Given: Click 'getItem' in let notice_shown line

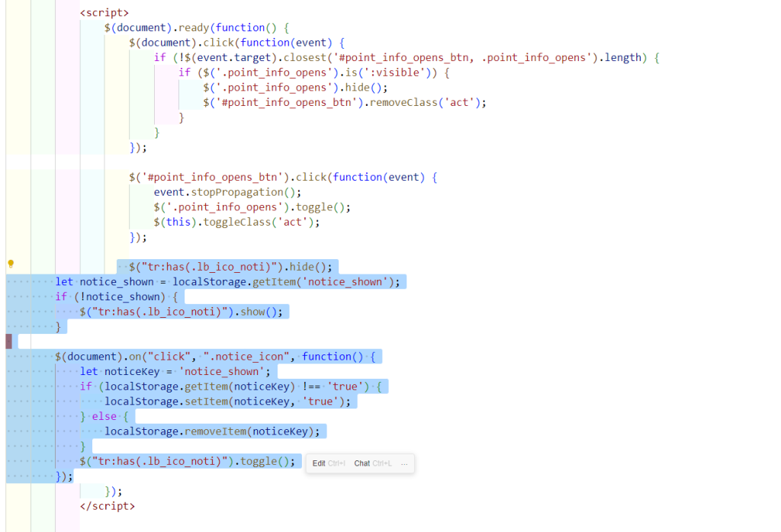Looking at the screenshot, I should (274, 282).
